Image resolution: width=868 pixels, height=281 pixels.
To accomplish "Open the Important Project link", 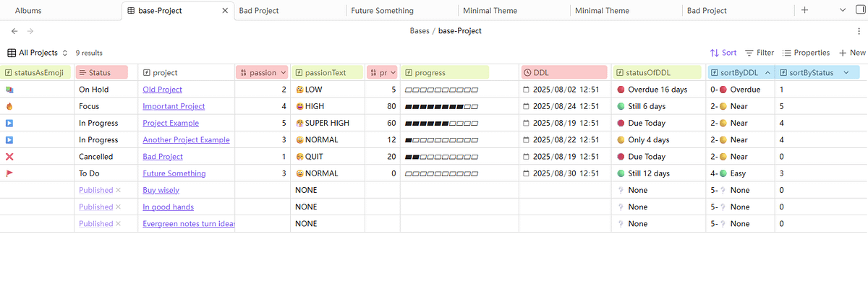I will click(x=174, y=106).
